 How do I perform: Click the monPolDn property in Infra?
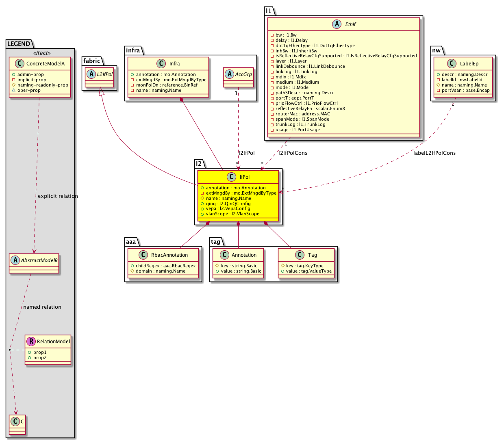pos(167,85)
